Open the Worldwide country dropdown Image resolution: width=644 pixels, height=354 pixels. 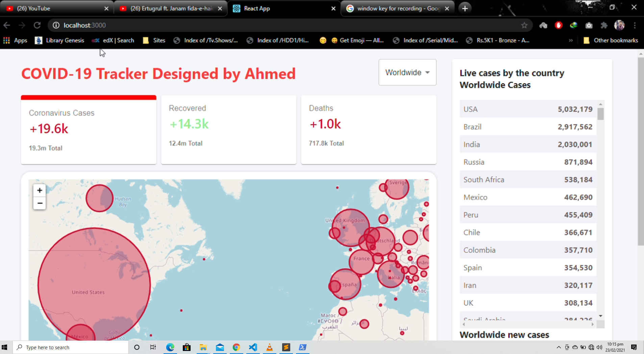click(x=407, y=73)
